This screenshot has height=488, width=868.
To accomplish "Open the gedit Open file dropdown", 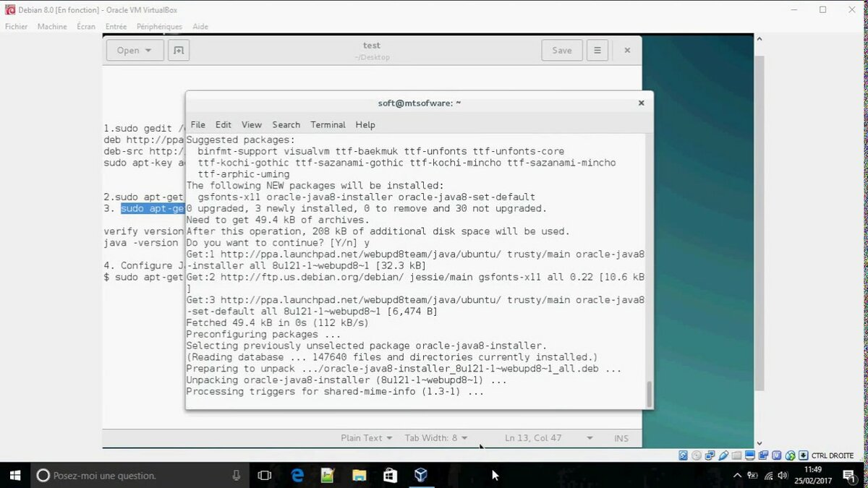I will [x=135, y=50].
